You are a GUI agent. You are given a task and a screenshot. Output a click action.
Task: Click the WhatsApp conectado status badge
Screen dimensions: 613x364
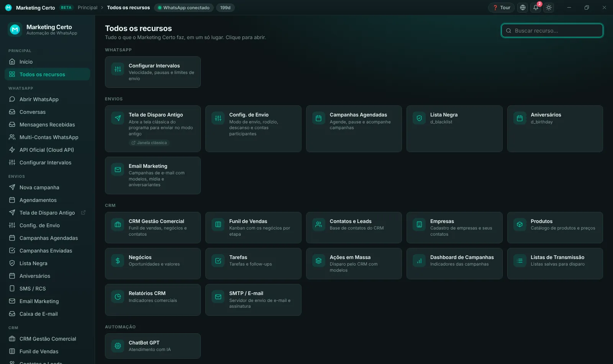click(184, 8)
